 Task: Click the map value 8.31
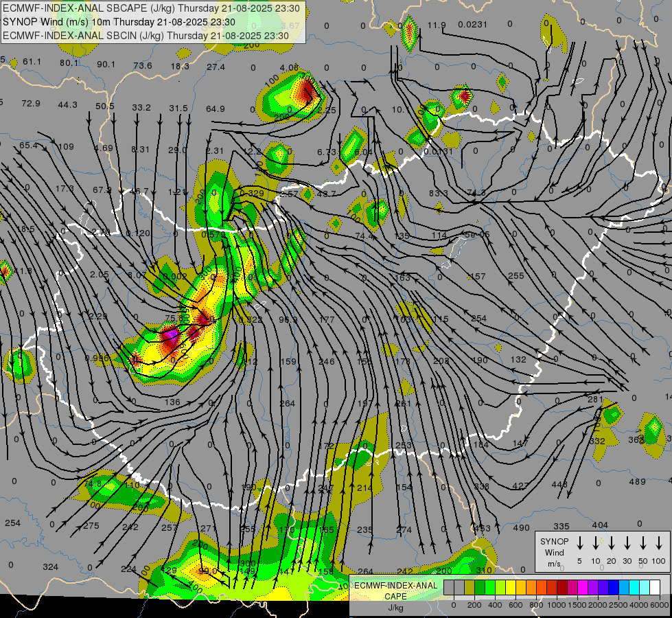click(x=140, y=149)
